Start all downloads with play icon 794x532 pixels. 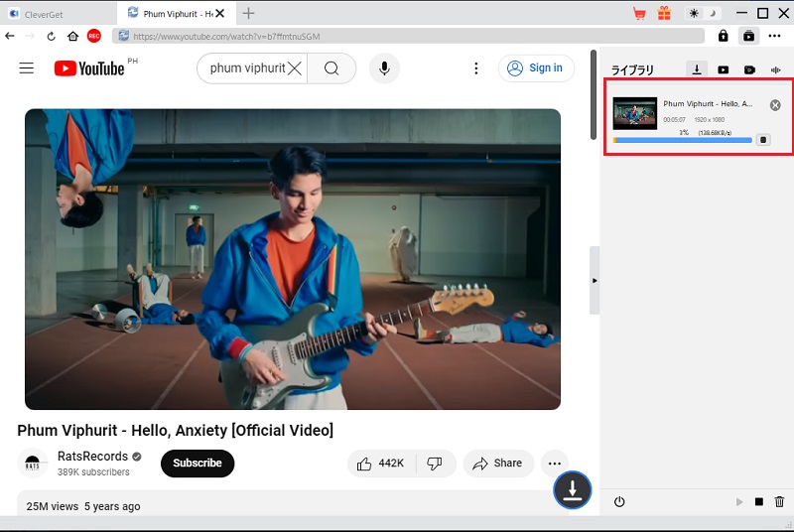[739, 501]
